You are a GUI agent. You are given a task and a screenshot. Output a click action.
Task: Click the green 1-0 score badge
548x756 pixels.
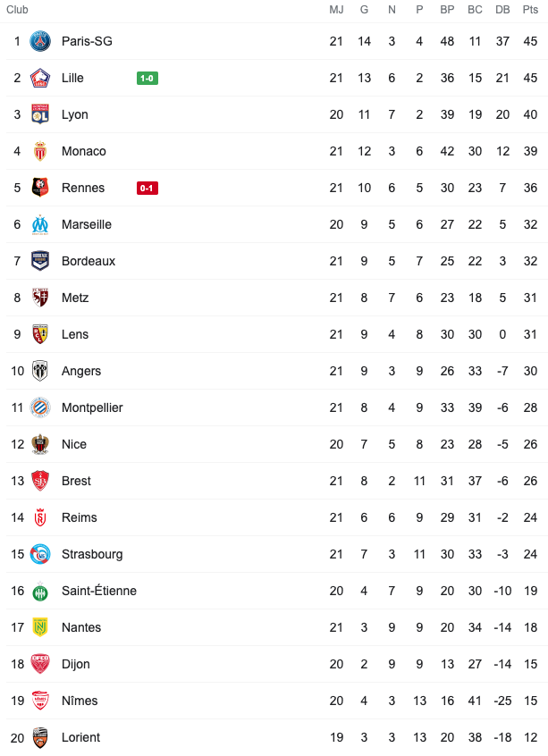pyautogui.click(x=148, y=78)
